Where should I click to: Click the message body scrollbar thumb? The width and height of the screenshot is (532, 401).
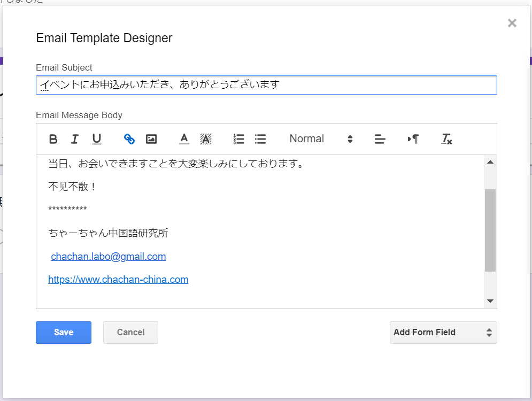[490, 230]
